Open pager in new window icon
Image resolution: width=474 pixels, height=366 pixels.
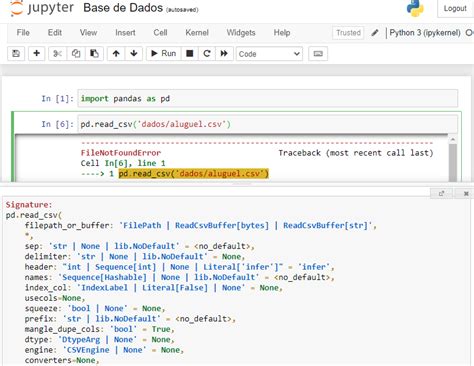click(441, 193)
